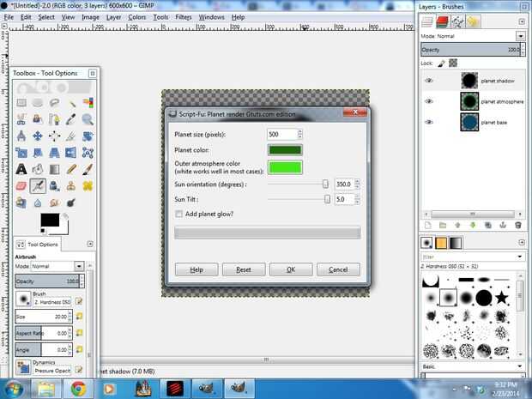Select the Select by Color tool
Image resolution: width=532 pixels, height=399 pixels.
tap(88, 102)
